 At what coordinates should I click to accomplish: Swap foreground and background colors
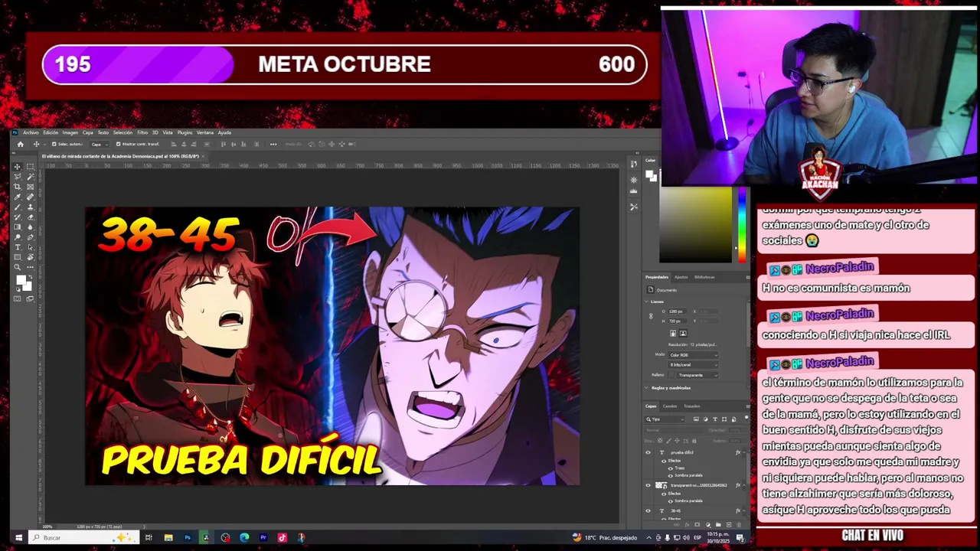[x=31, y=277]
